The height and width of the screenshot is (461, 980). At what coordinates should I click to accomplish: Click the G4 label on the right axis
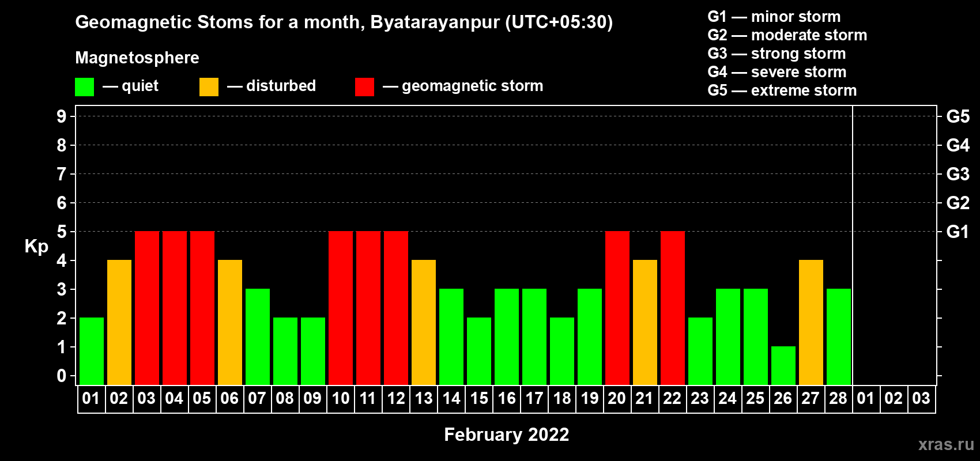pyautogui.click(x=958, y=145)
